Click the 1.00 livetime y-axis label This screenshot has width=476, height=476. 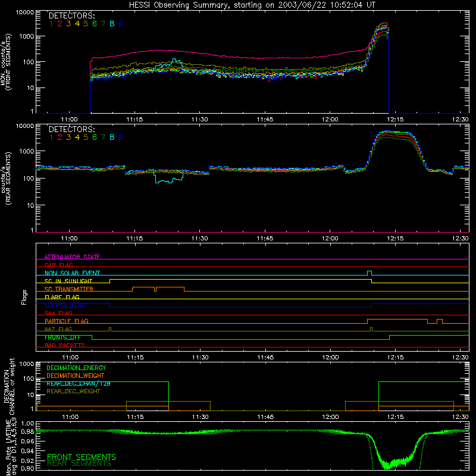27,423
